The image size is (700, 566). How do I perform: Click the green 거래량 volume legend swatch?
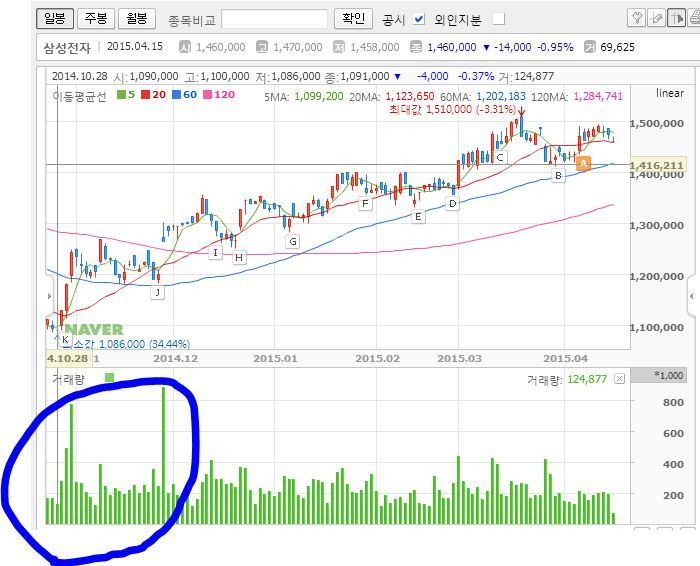[109, 378]
